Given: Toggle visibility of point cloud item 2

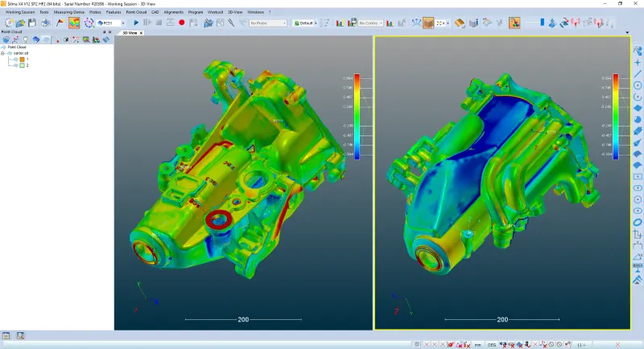Looking at the screenshot, I should click(23, 65).
